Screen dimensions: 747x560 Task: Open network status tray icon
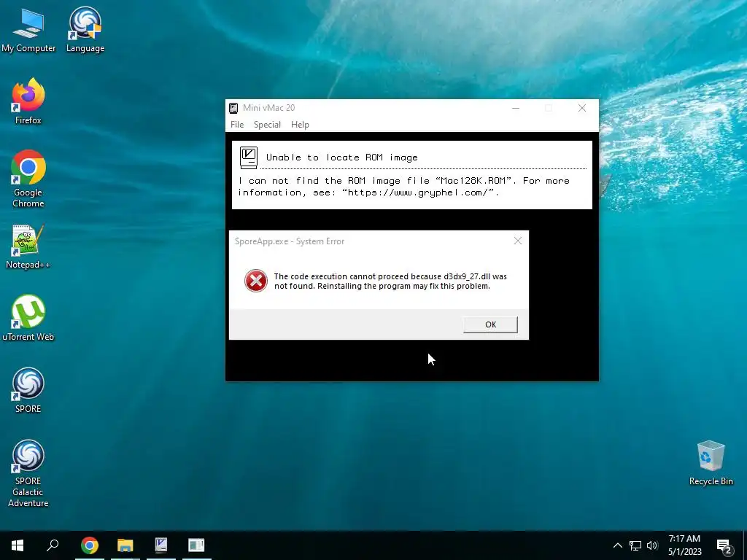[x=635, y=545]
